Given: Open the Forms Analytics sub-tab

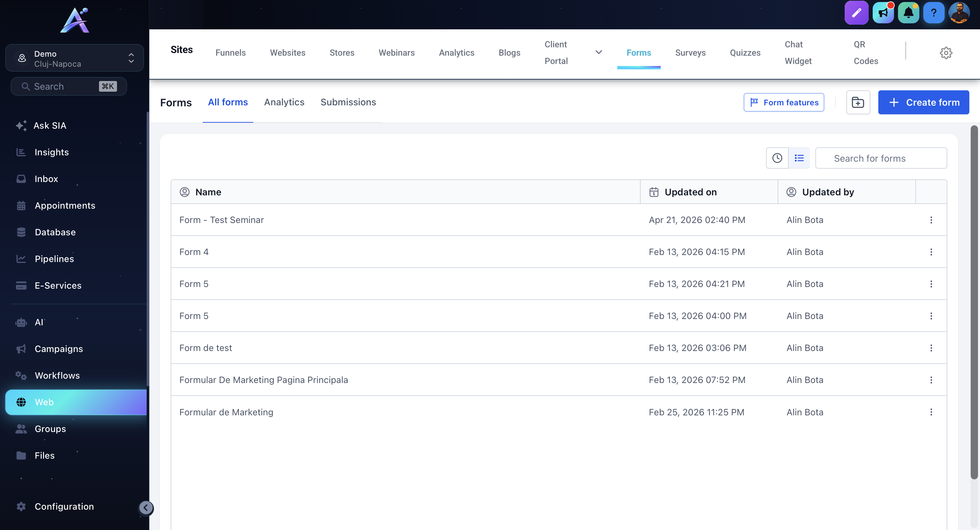Looking at the screenshot, I should [284, 102].
